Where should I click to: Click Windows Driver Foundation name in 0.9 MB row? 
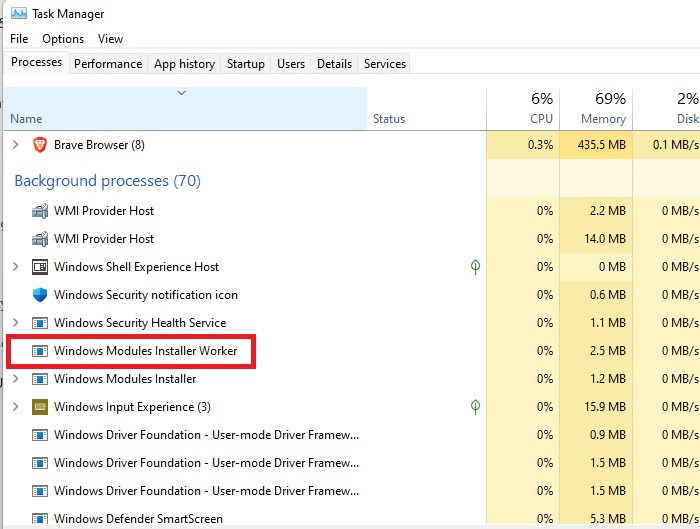[x=206, y=435]
